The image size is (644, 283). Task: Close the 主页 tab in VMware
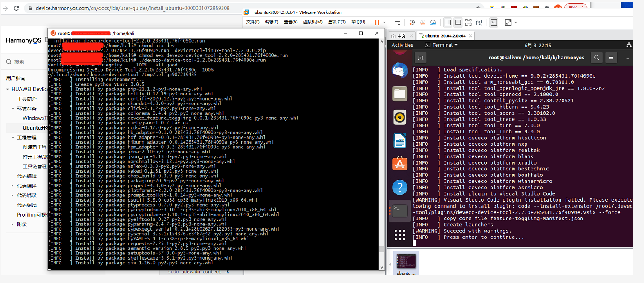410,36
